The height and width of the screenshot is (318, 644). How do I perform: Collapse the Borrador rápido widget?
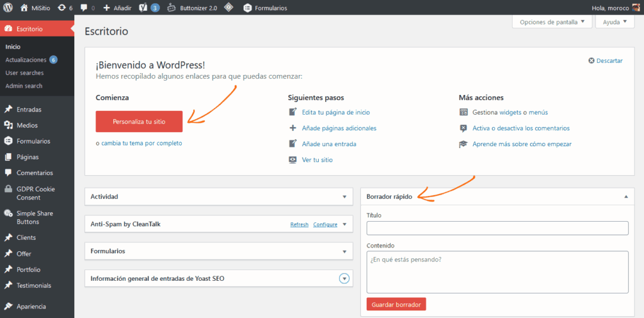(626, 196)
